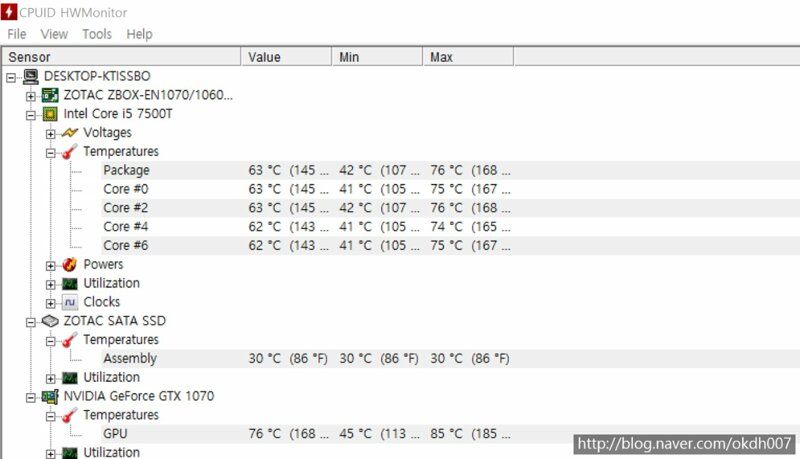This screenshot has width=800, height=459.
Task: Open the Help menu
Action: [139, 34]
